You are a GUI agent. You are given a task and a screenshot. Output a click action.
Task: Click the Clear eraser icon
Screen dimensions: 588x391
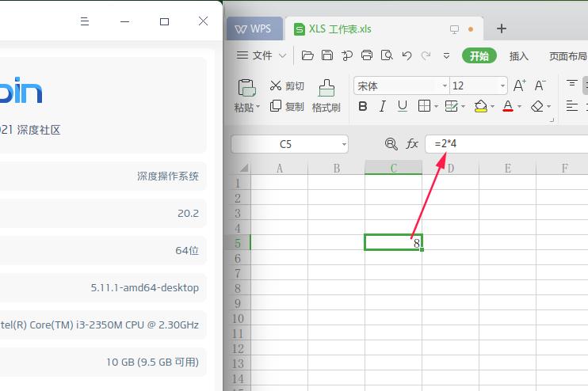537,106
